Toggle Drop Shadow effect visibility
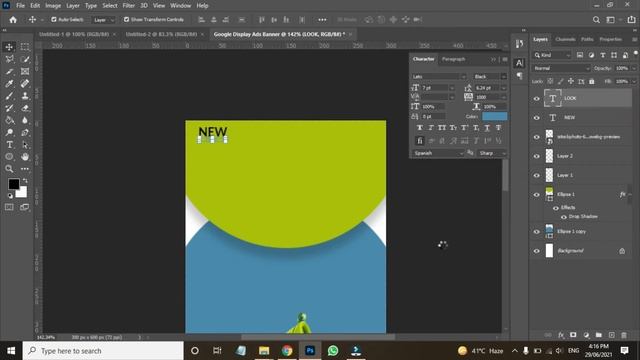 pyautogui.click(x=564, y=217)
